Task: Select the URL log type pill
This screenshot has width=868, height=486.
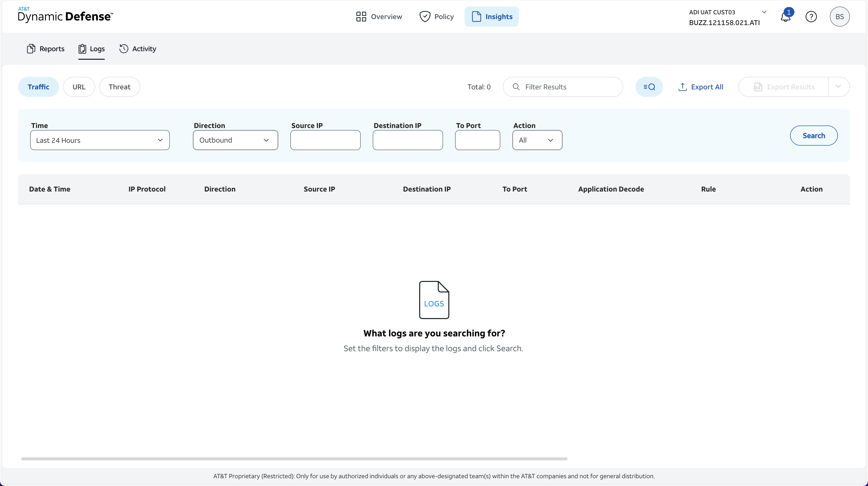Action: pyautogui.click(x=79, y=87)
